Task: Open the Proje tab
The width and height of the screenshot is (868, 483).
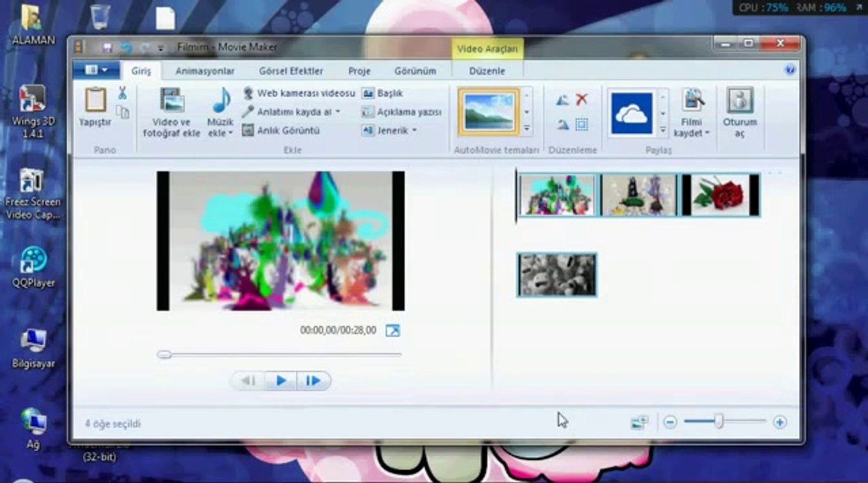Action: 360,70
